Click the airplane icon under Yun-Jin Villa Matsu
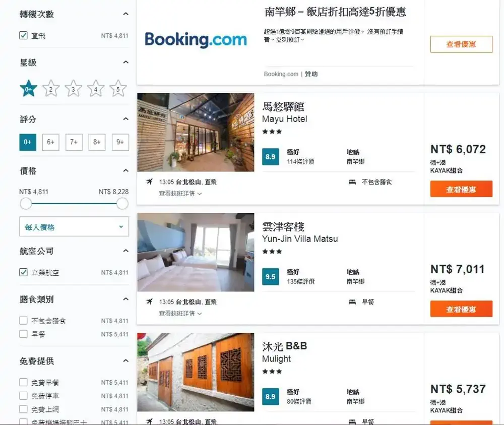 [x=149, y=301]
